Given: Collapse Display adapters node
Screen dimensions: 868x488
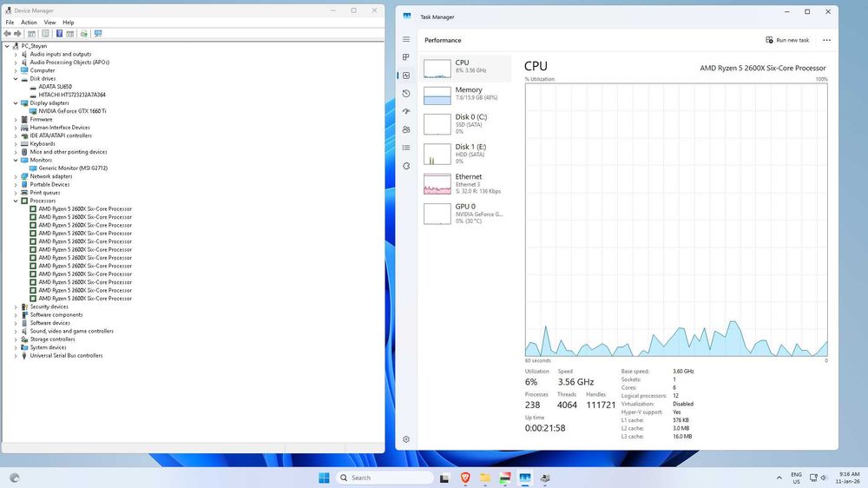Looking at the screenshot, I should (x=16, y=103).
